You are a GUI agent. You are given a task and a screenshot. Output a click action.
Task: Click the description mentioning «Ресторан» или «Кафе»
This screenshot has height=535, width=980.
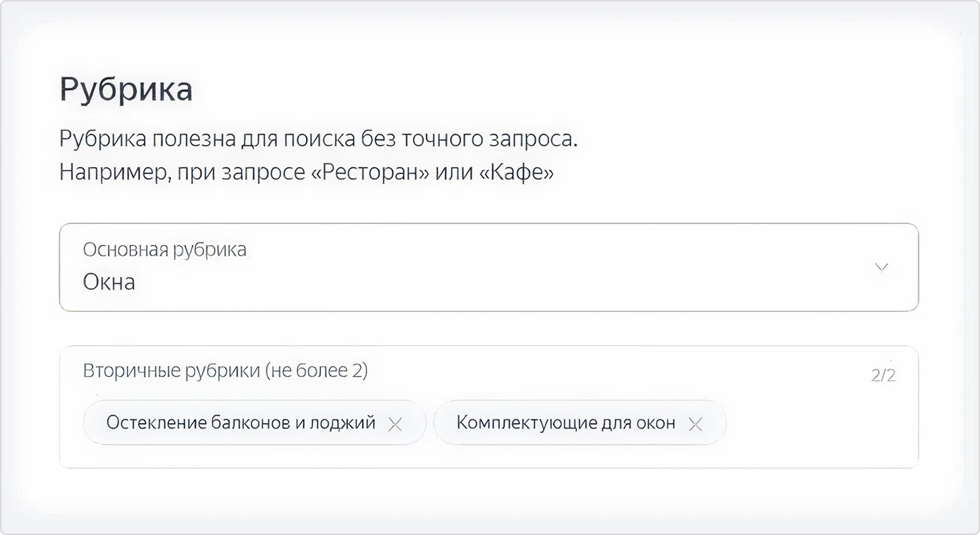click(306, 172)
